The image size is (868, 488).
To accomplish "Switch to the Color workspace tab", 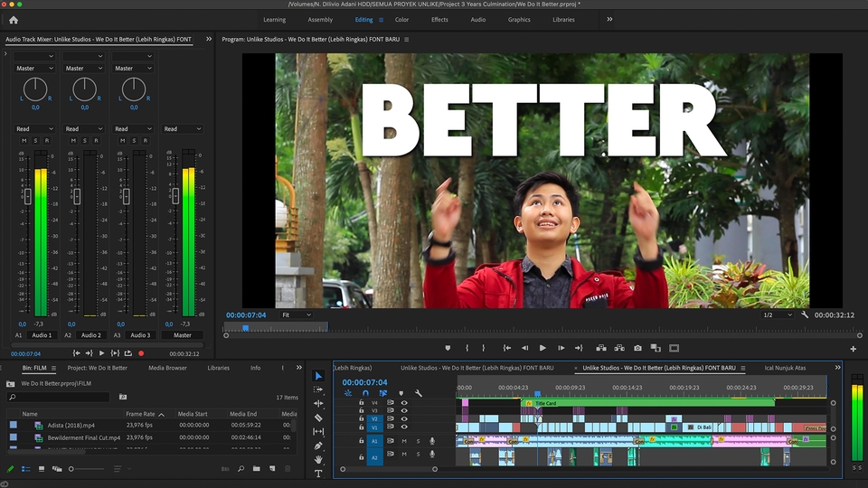I will coord(401,19).
